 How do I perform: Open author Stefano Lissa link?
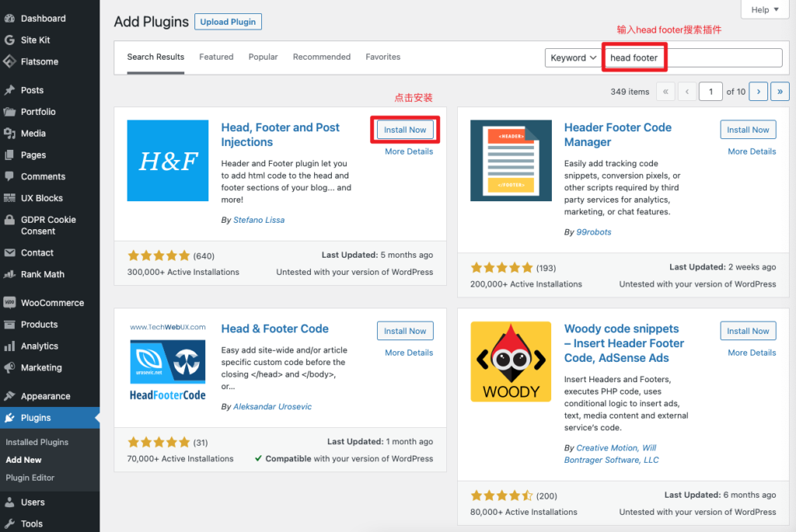point(259,220)
